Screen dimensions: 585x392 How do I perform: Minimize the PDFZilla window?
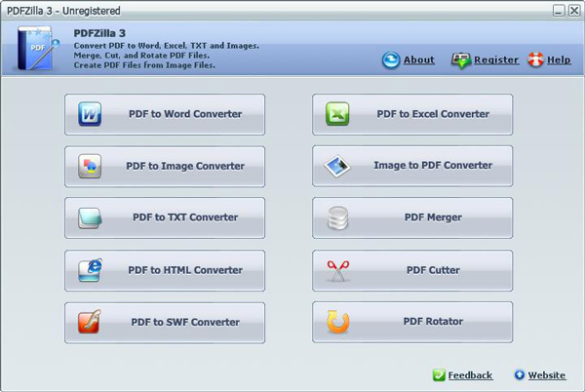pos(559,11)
